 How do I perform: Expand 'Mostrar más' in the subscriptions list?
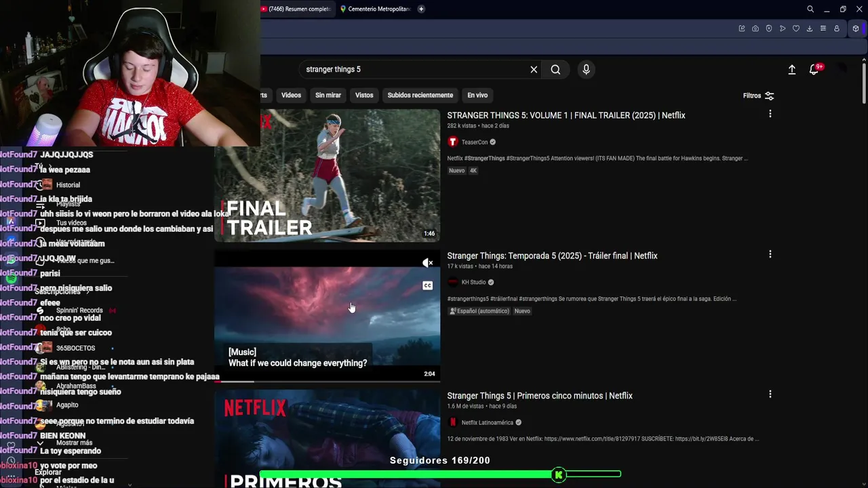[x=75, y=443]
